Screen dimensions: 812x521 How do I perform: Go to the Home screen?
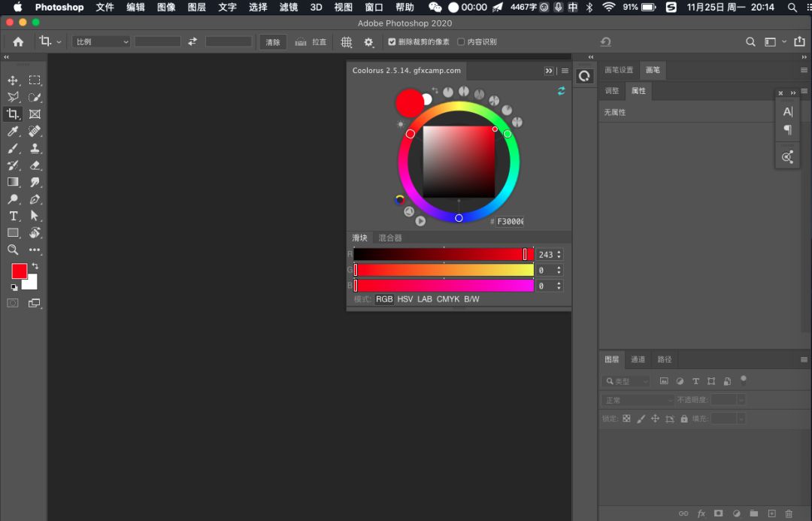pyautogui.click(x=18, y=42)
